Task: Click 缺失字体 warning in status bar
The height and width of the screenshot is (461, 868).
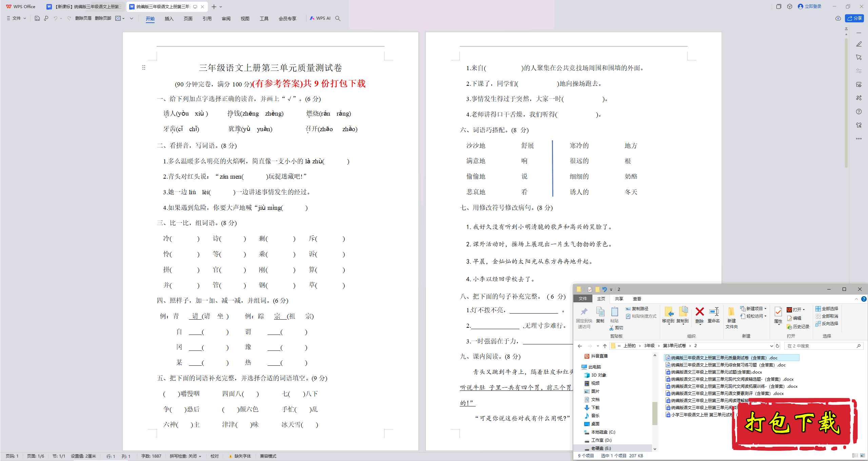Action: point(240,456)
